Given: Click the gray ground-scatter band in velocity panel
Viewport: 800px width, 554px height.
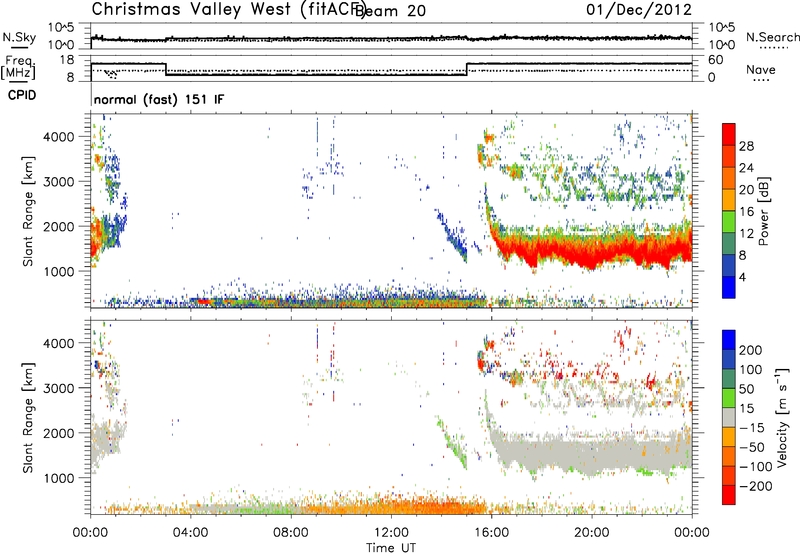Looking at the screenshot, I should [x=592, y=453].
